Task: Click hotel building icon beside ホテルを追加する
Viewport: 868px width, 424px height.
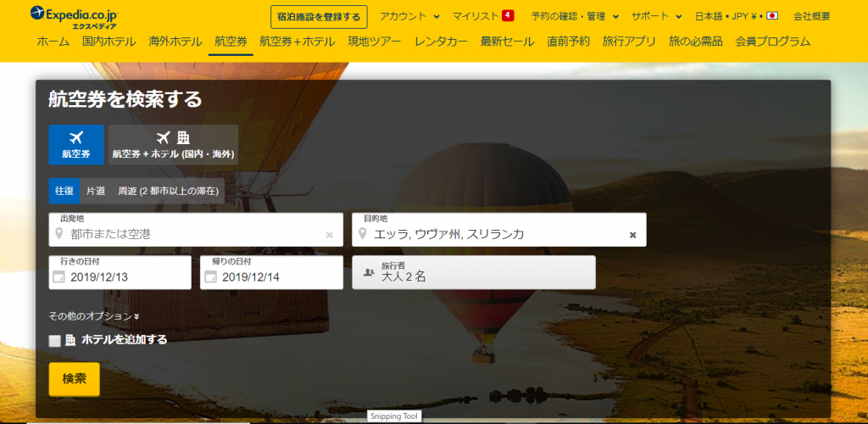Action: [70, 340]
